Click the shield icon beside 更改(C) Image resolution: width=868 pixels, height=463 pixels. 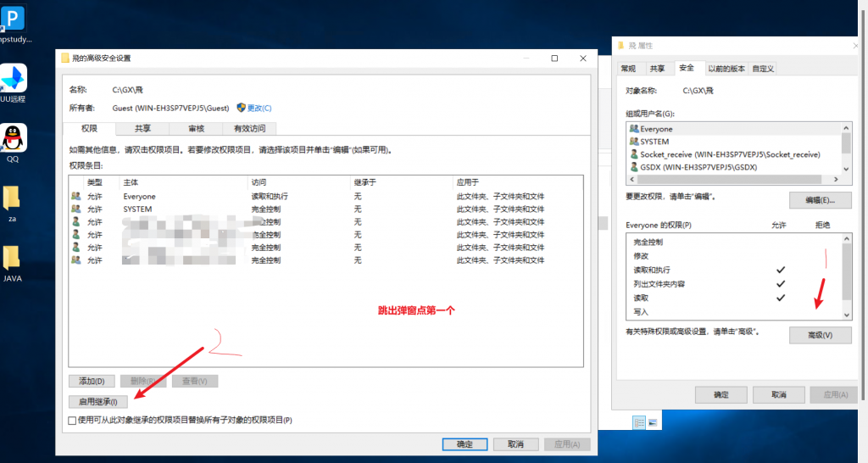click(x=241, y=109)
